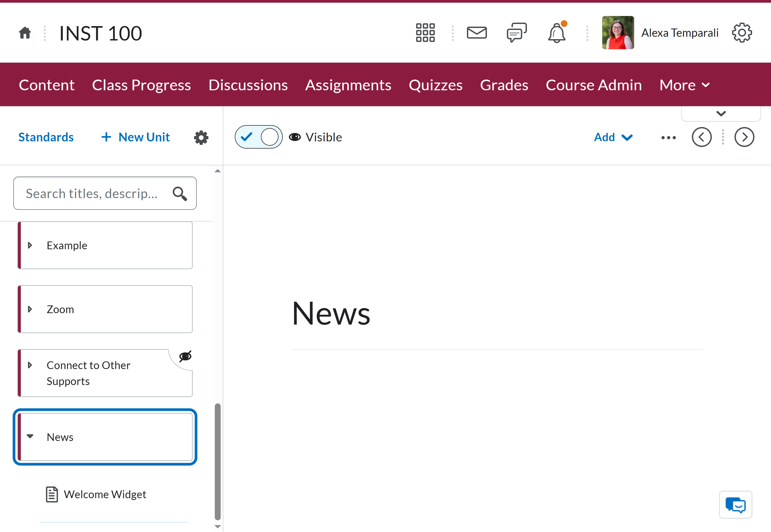Open the notifications bell icon

tap(557, 32)
